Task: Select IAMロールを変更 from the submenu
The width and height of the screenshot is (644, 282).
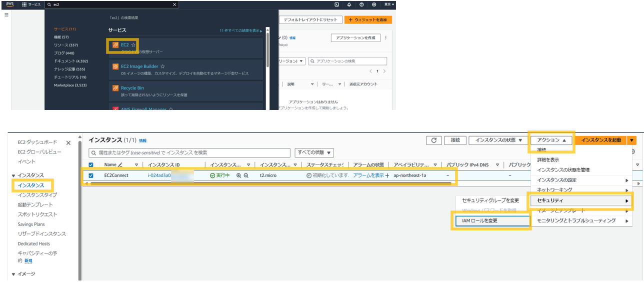Action: 491,220
